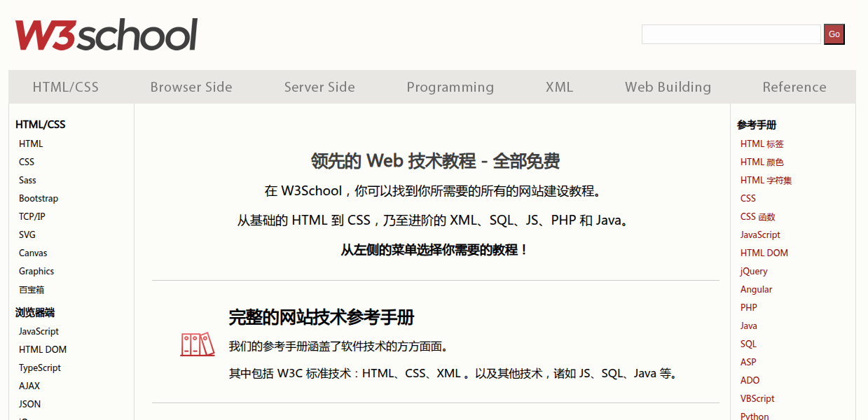
Task: Open the jQuery reference manual link
Action: (754, 271)
